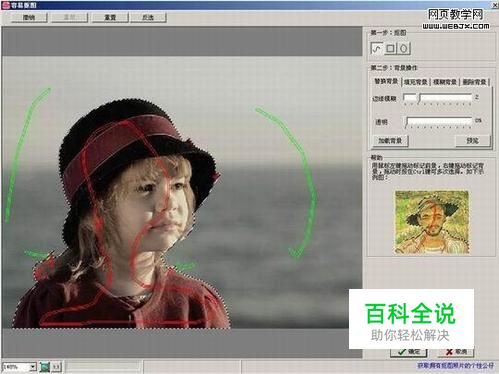The height and width of the screenshot is (374, 499).
Task: Open the blue link in the status bar
Action: [x=455, y=366]
